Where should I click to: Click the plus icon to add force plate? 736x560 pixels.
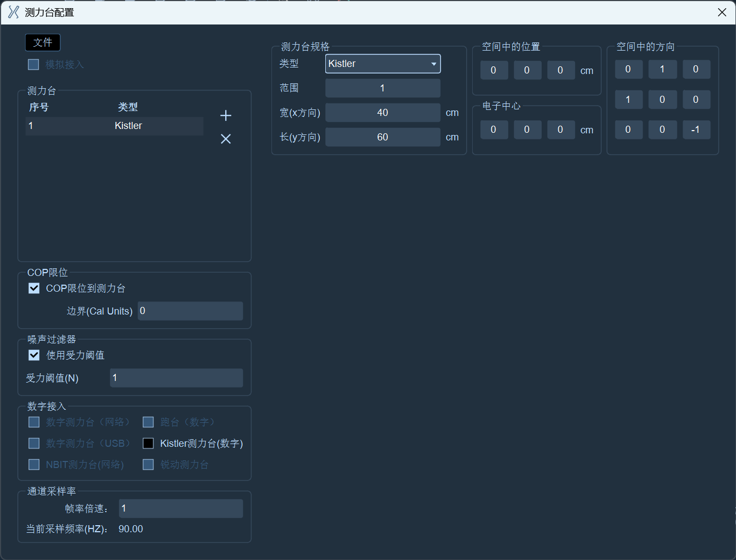226,115
